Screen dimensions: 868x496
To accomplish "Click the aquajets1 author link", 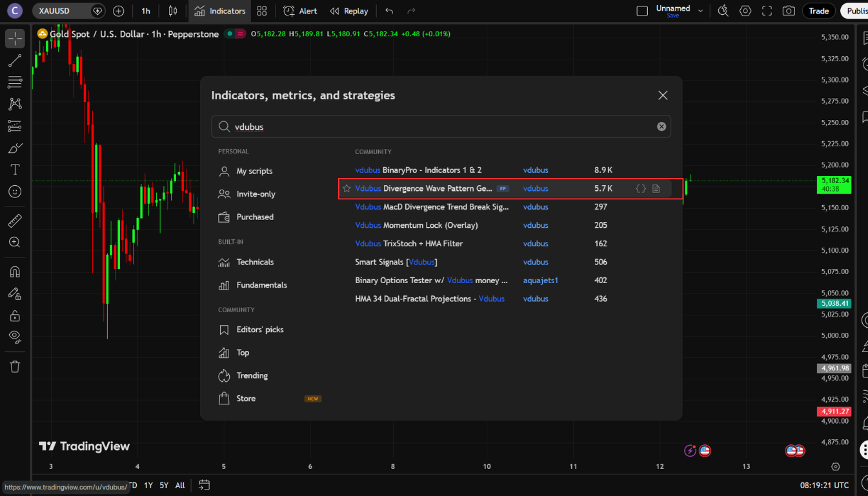I will tap(540, 281).
